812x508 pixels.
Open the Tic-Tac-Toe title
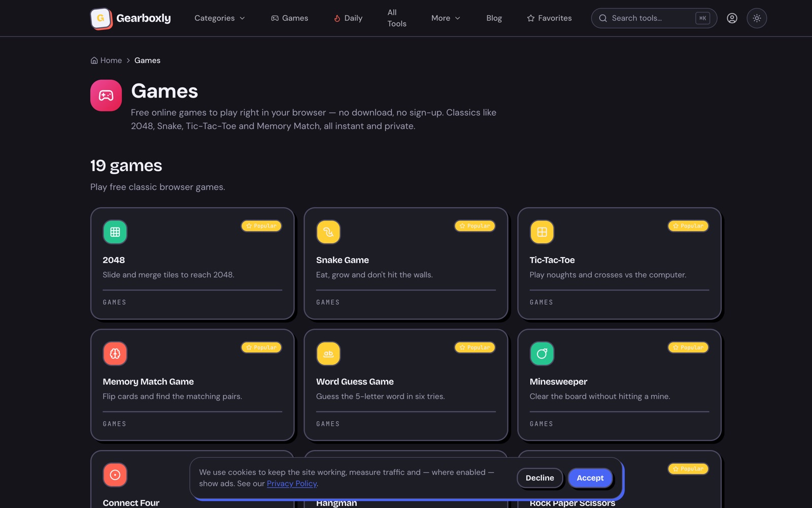click(552, 260)
